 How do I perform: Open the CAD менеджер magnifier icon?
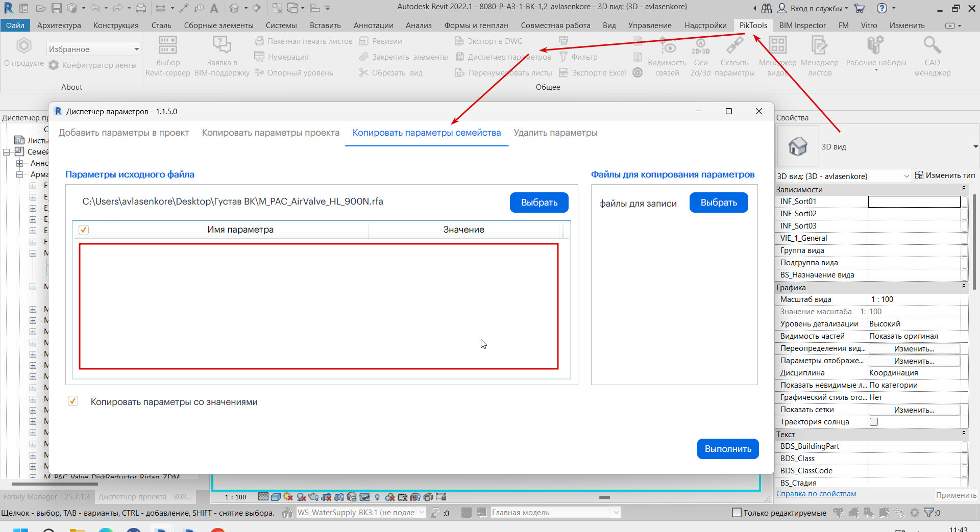[x=932, y=46]
